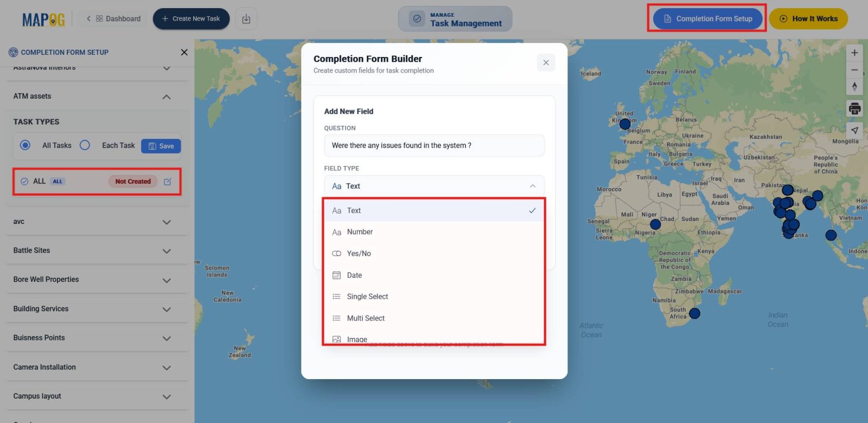Screen dimensions: 868x423
Task: Expand the Campus layout section
Action: coord(167,397)
